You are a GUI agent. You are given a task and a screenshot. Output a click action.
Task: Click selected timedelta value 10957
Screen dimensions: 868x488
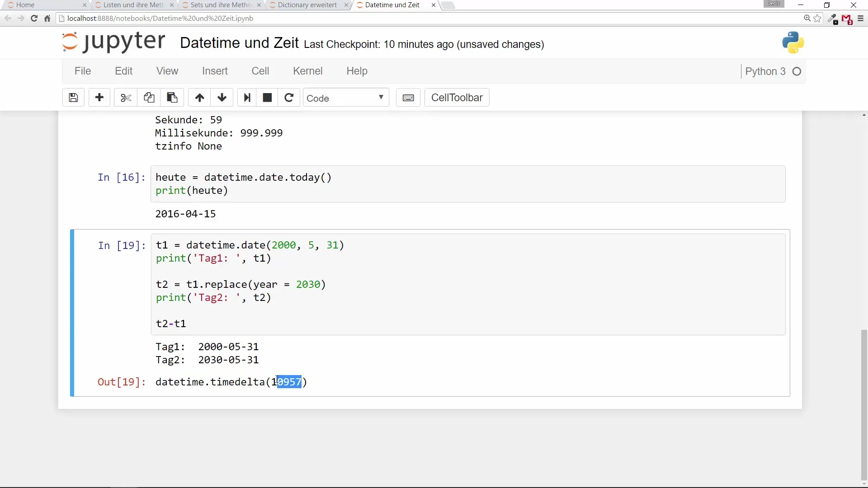point(289,382)
